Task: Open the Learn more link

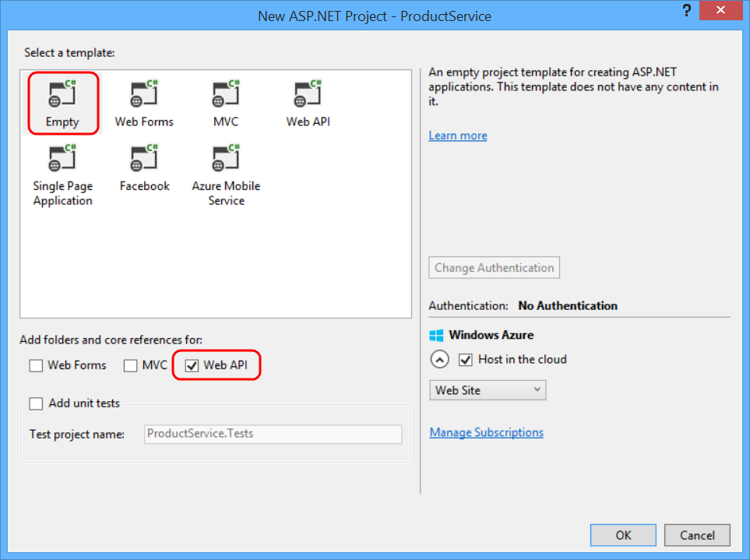Action: (458, 136)
